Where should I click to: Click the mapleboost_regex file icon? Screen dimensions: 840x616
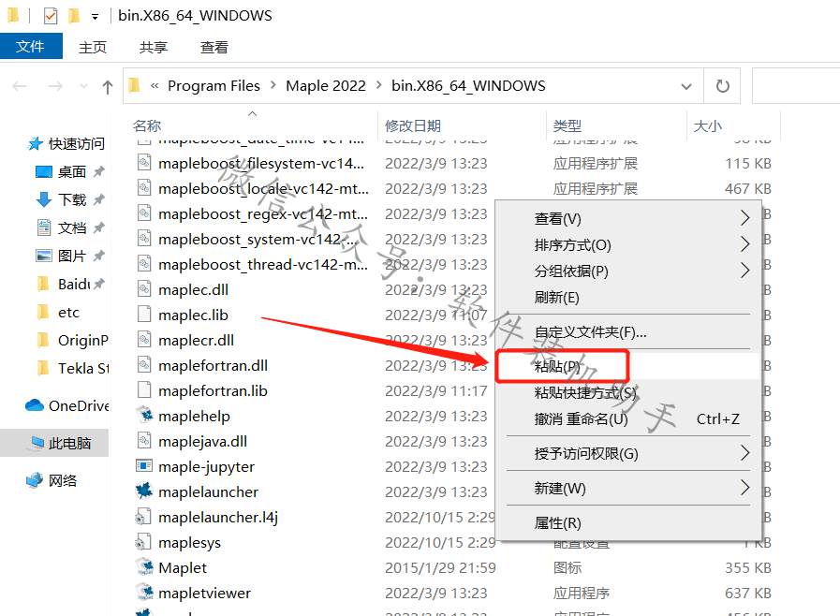point(144,213)
